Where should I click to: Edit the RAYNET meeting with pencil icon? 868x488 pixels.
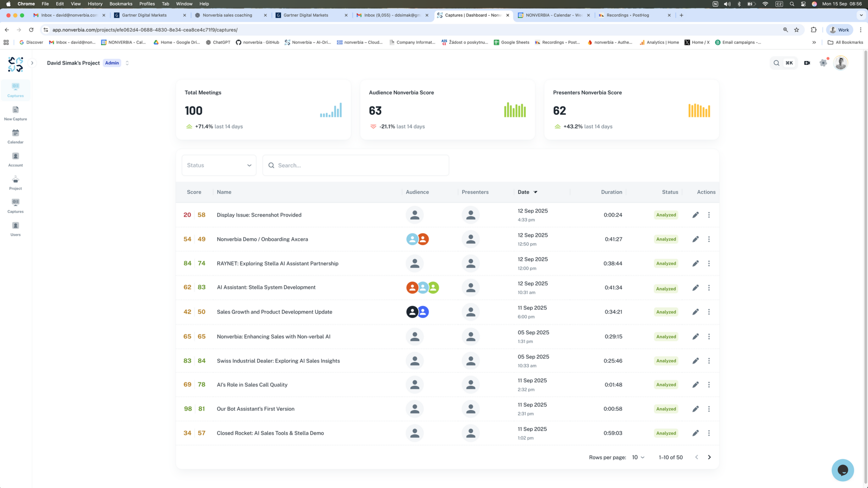pyautogui.click(x=695, y=263)
